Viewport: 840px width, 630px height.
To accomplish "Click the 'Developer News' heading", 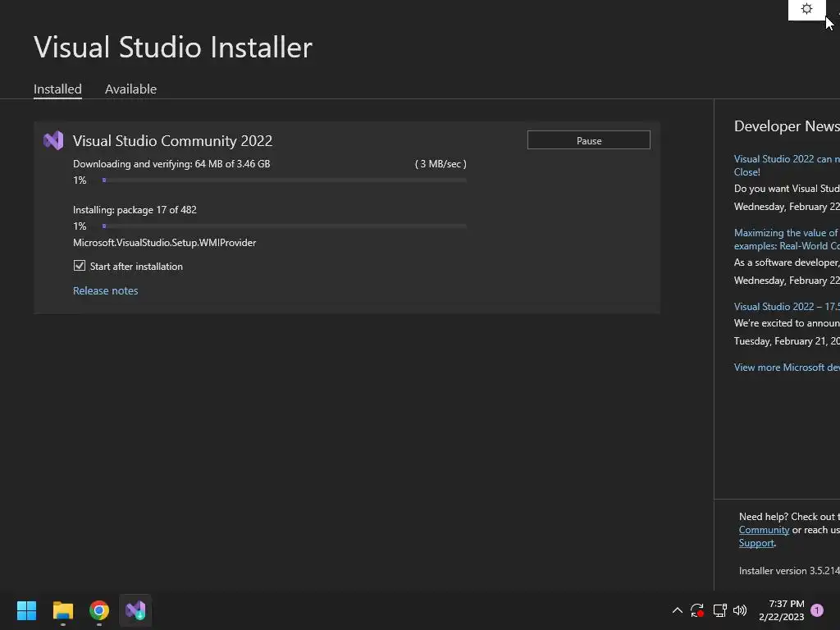I will tap(787, 126).
